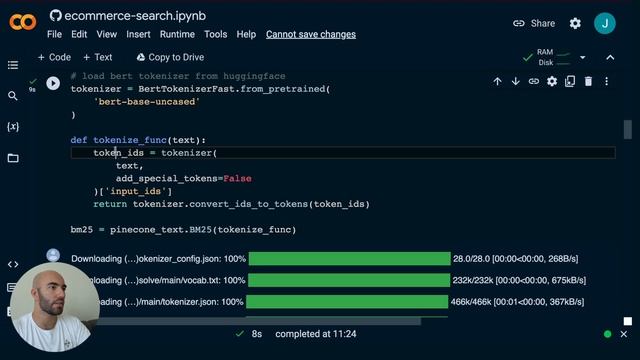This screenshot has height=360, width=640.
Task: Open more cell actions menu
Action: pos(607,82)
